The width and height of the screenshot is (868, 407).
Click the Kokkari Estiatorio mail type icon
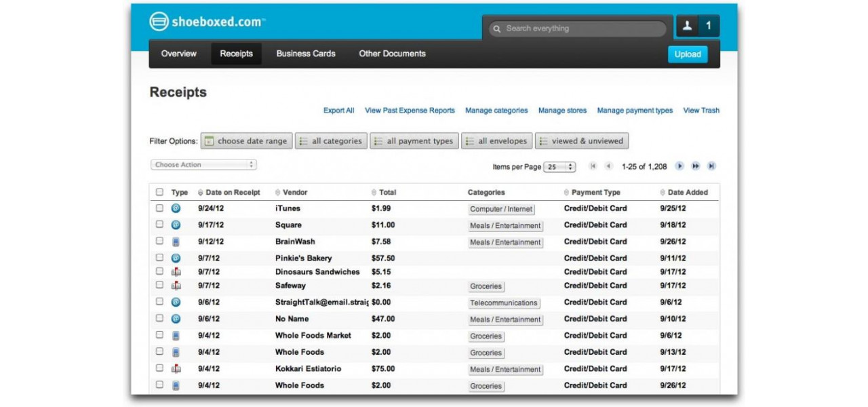coord(176,368)
